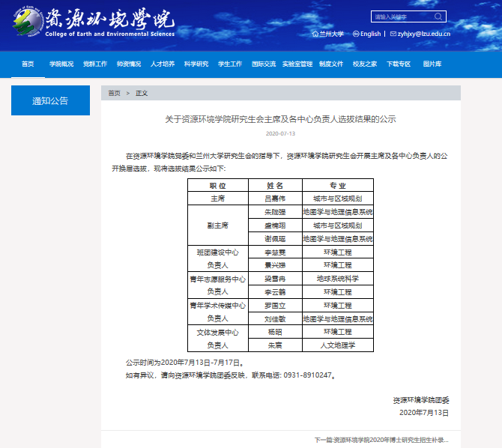The width and height of the screenshot is (502, 448).
Task: Click the 首页 breadcrumb link
Action: pyautogui.click(x=115, y=93)
